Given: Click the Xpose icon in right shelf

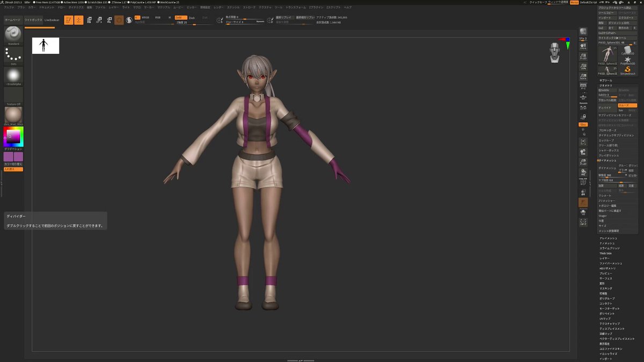Looking at the screenshot, I should pyautogui.click(x=583, y=221).
